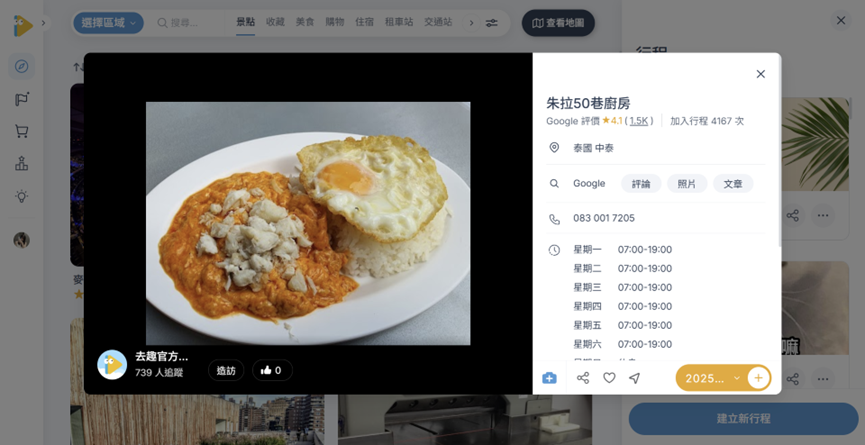The image size is (865, 445).
Task: Click the phone icon
Action: [554, 219]
